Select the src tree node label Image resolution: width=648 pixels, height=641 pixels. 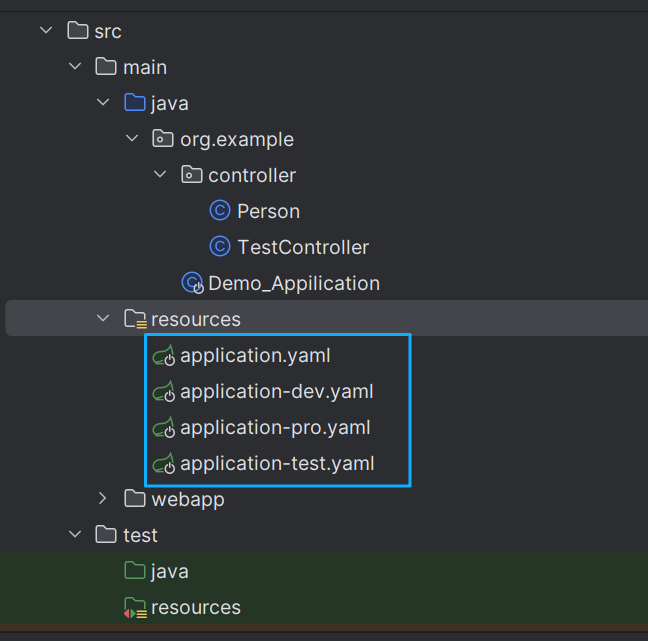(x=108, y=31)
